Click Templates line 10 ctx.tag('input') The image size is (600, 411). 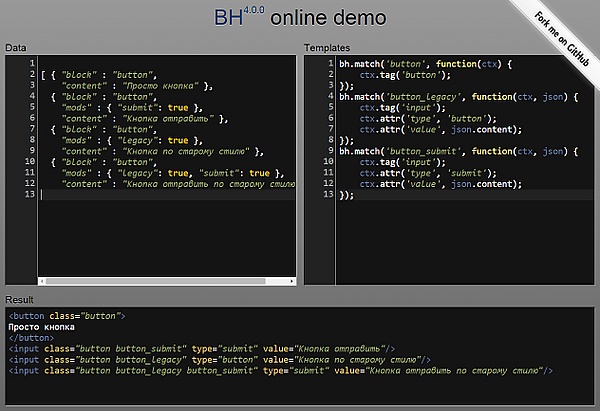(x=403, y=162)
